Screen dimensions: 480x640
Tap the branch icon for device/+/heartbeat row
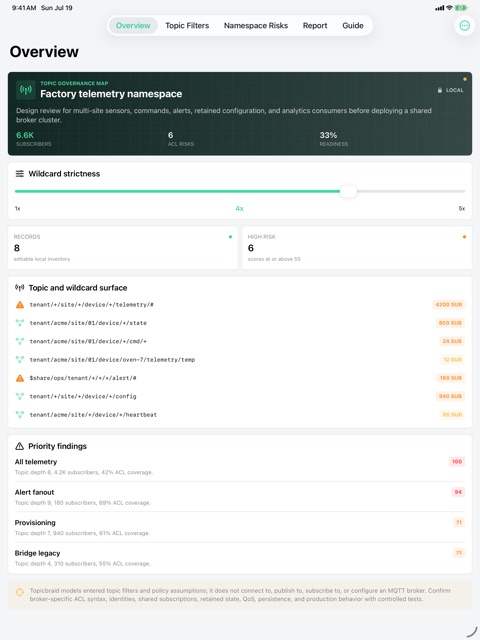pos(20,415)
